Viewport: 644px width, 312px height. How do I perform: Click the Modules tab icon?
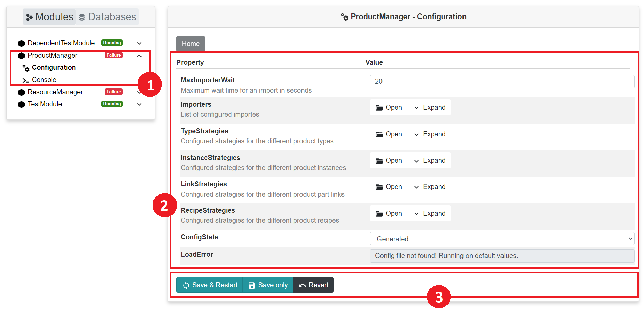(x=29, y=17)
